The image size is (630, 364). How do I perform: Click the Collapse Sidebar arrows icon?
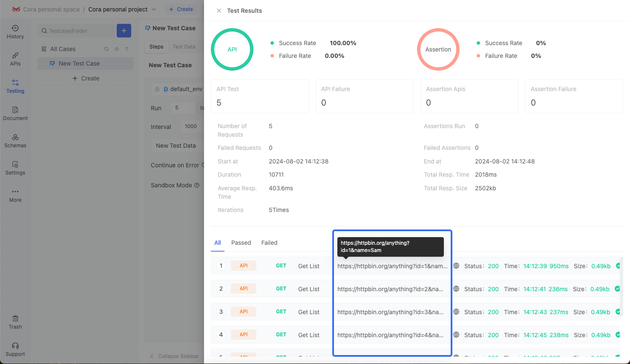point(152,356)
